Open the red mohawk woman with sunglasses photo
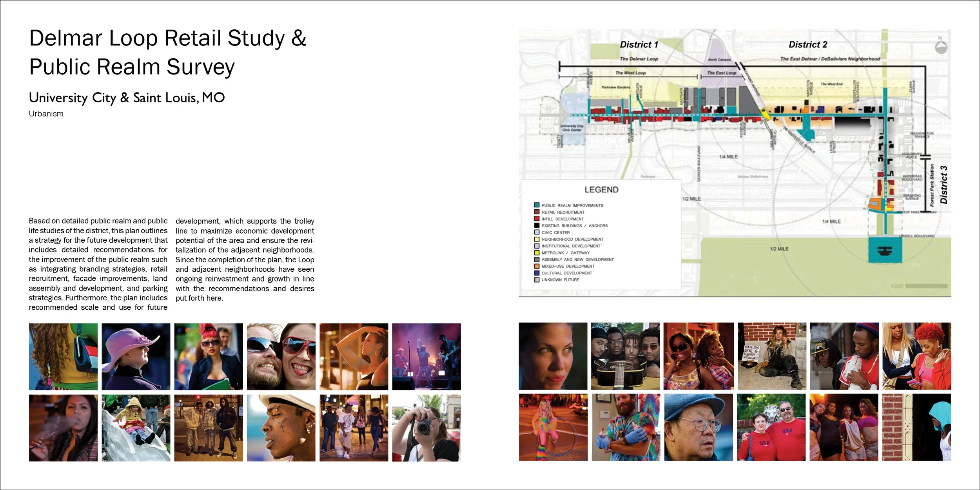 pos(209,357)
